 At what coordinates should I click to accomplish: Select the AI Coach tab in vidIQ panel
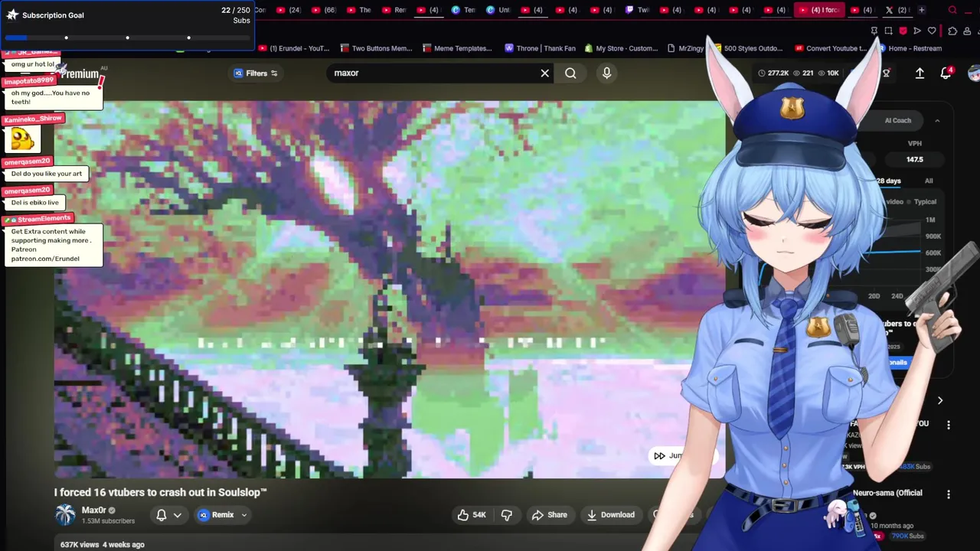898,121
